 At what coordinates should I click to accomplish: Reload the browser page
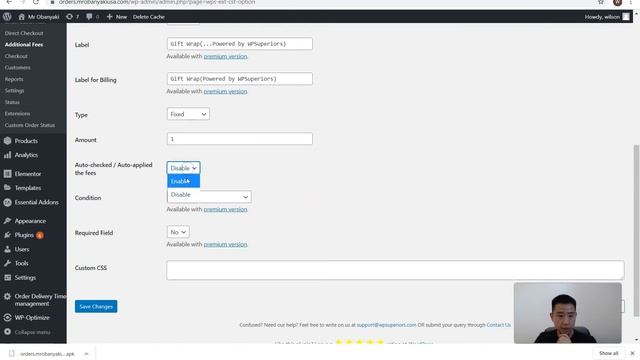click(x=36, y=2)
